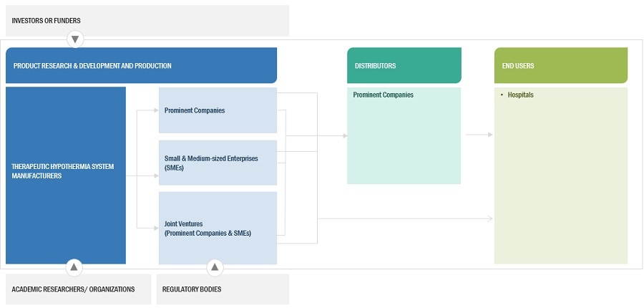
Task: Click the long arrow into End Users panel
Action: point(489,218)
